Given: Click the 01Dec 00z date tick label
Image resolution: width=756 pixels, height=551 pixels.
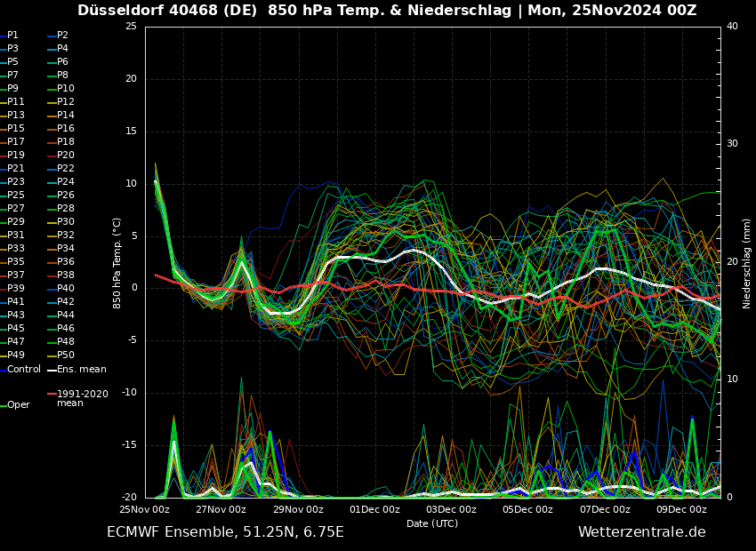Looking at the screenshot, I should pyautogui.click(x=374, y=510).
